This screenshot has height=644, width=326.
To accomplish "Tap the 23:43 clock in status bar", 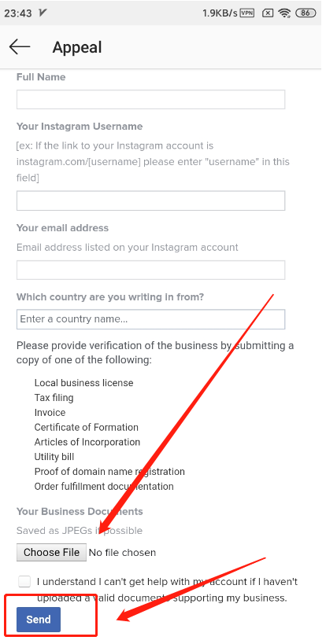I will (x=18, y=13).
